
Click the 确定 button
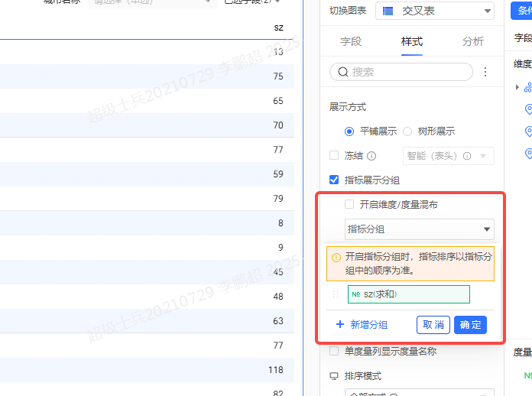tap(470, 325)
